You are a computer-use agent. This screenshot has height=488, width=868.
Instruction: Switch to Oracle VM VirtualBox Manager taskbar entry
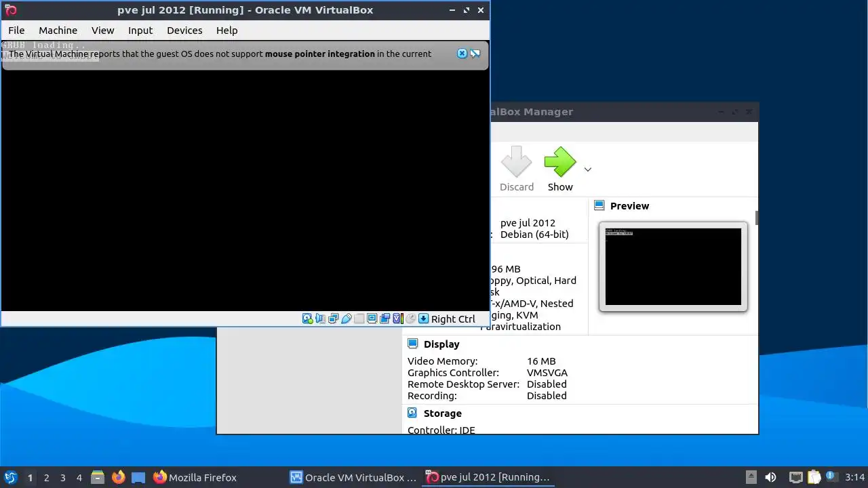pyautogui.click(x=353, y=477)
